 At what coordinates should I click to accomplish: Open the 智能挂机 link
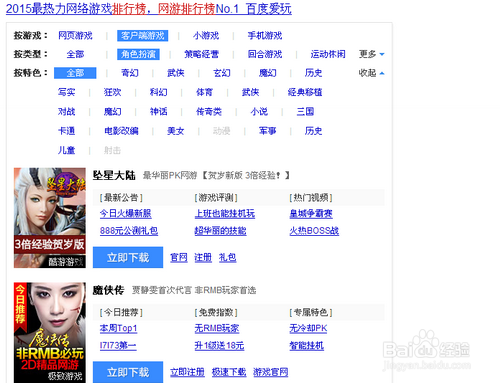pyautogui.click(x=307, y=346)
